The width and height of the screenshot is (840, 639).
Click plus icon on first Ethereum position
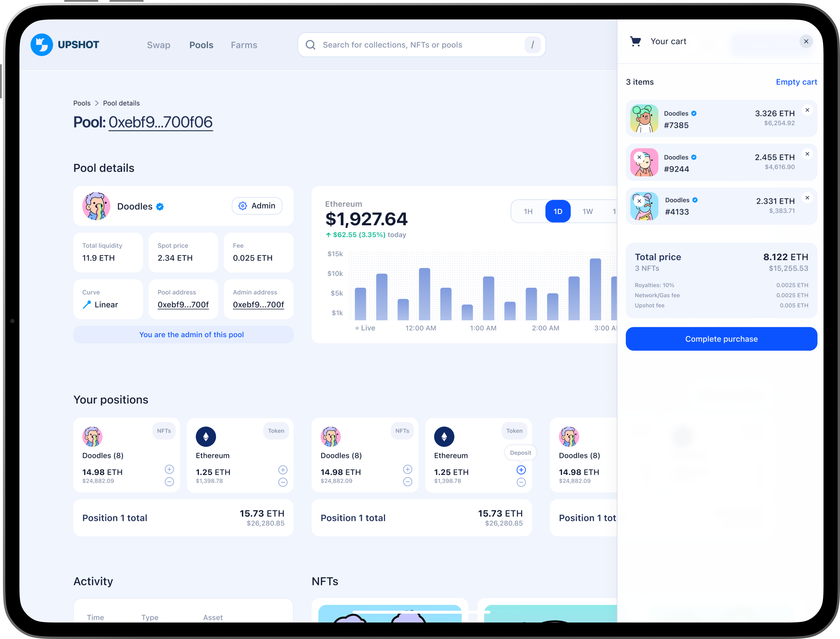[x=283, y=470]
